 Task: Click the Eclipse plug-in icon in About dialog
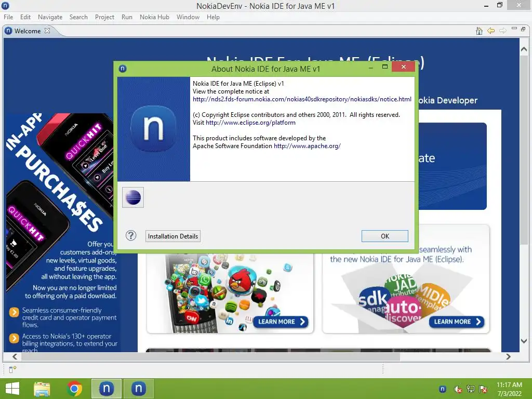(133, 197)
